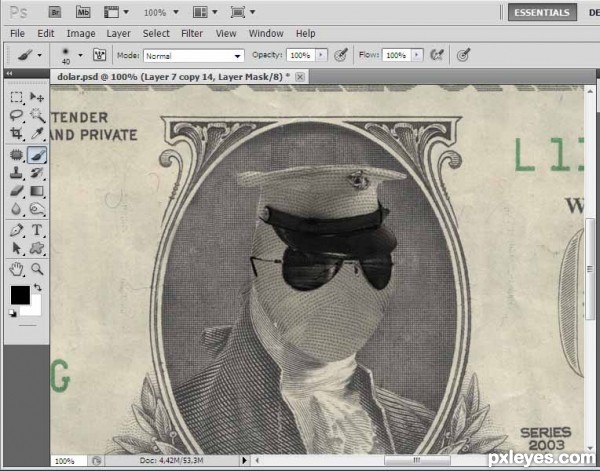Open the View menu

(226, 34)
